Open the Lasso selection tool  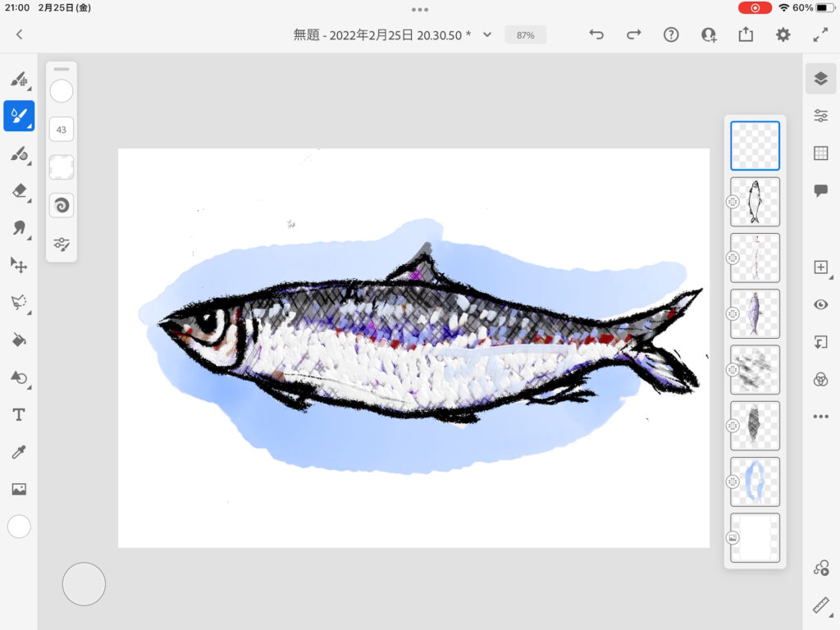(x=18, y=303)
